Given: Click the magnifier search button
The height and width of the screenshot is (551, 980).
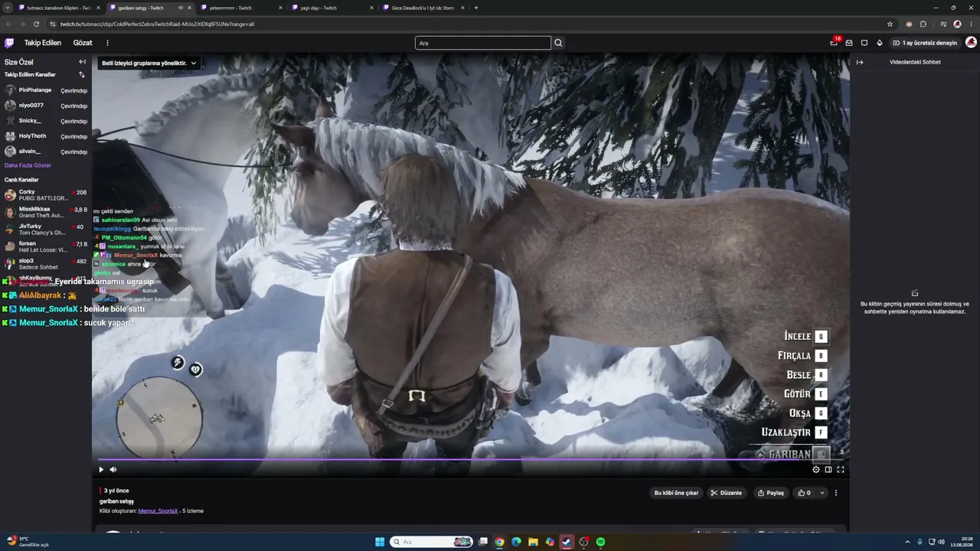Looking at the screenshot, I should click(x=558, y=43).
